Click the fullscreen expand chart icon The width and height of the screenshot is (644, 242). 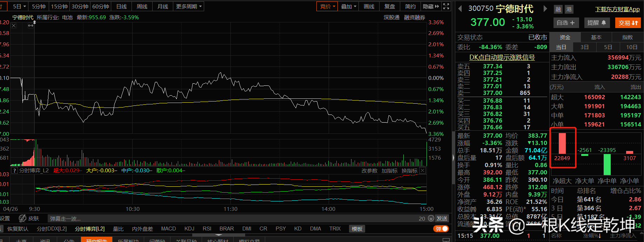(x=446, y=6)
